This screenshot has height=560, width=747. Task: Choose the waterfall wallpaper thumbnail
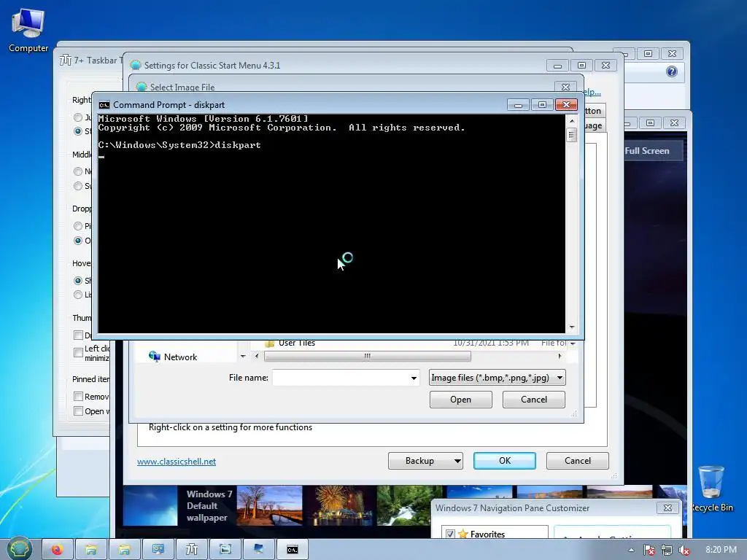point(409,505)
